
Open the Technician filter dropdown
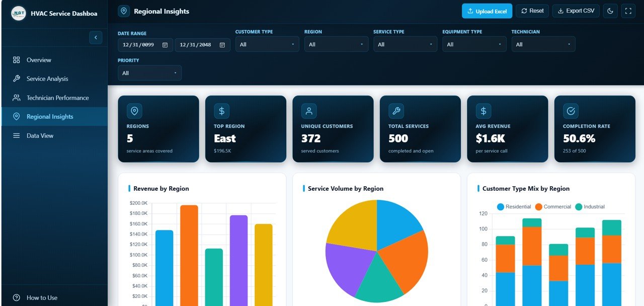(543, 44)
